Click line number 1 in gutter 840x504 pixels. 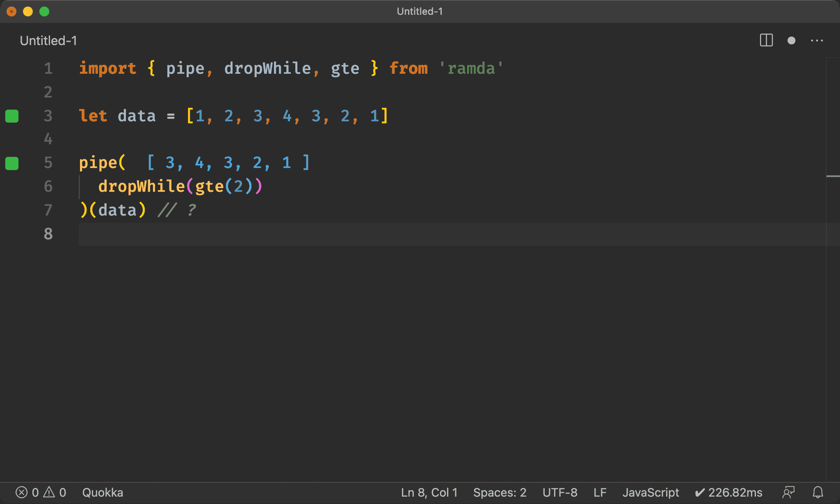pos(48,68)
